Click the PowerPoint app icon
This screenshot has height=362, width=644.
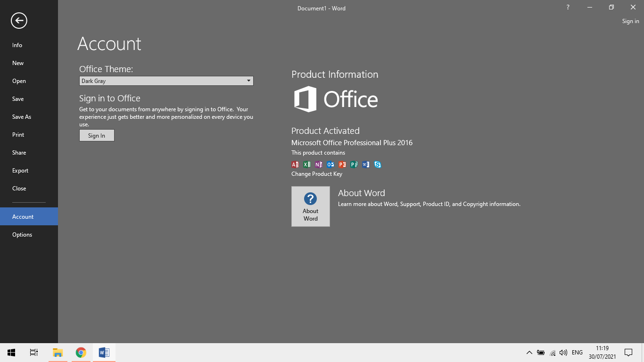tap(342, 165)
